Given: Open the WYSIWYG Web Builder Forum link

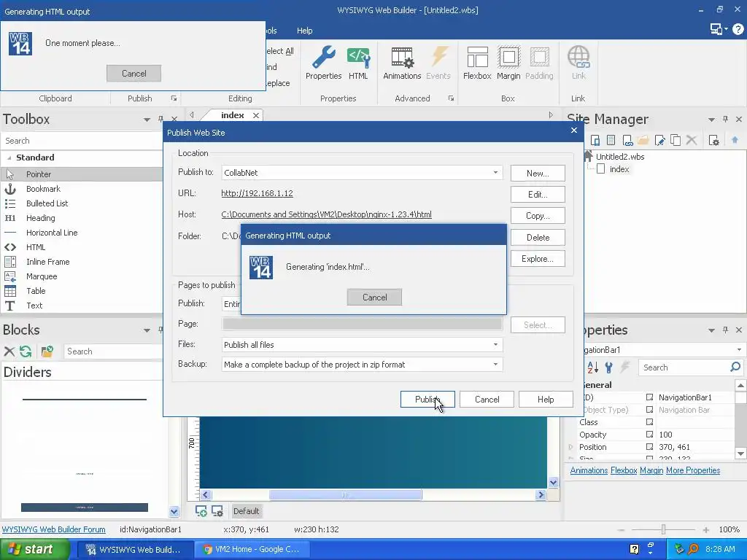Looking at the screenshot, I should [x=53, y=529].
